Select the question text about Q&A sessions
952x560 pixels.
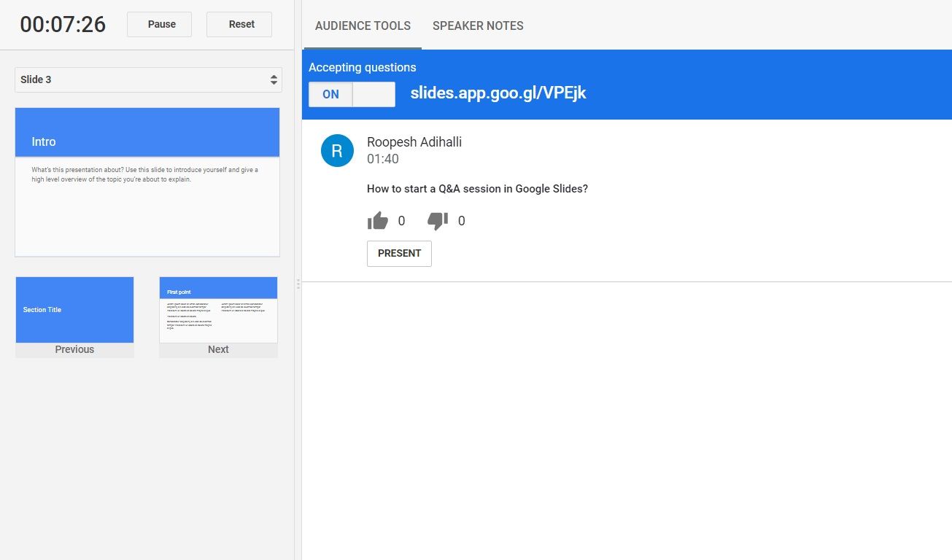tap(479, 188)
